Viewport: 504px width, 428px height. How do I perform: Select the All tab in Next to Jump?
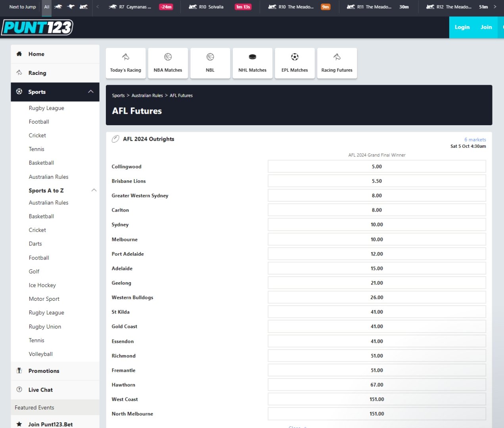click(47, 7)
